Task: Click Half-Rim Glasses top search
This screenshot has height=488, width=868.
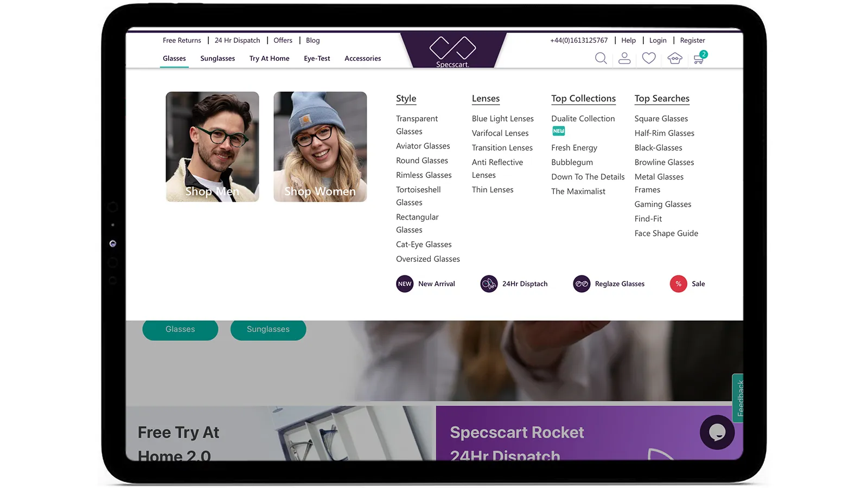Action: 665,133
